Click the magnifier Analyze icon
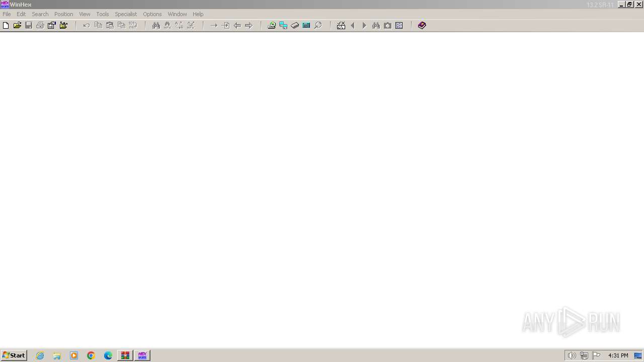Image resolution: width=644 pixels, height=362 pixels. pyautogui.click(x=318, y=25)
